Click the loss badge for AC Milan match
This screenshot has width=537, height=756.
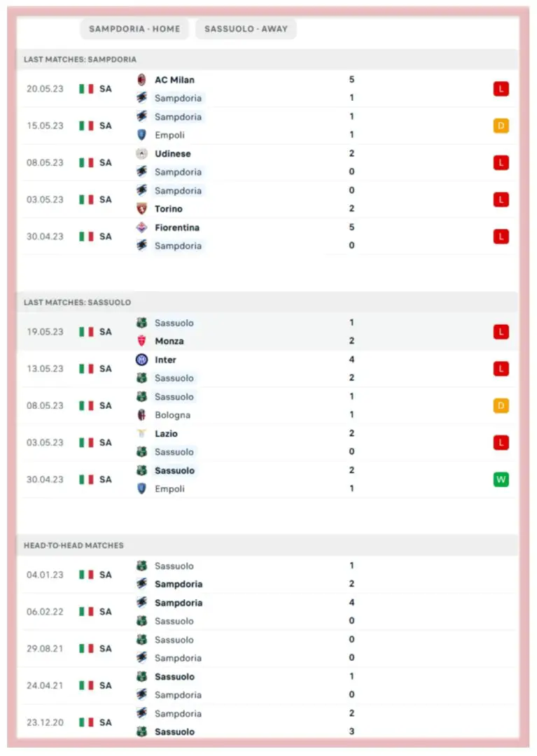501,89
